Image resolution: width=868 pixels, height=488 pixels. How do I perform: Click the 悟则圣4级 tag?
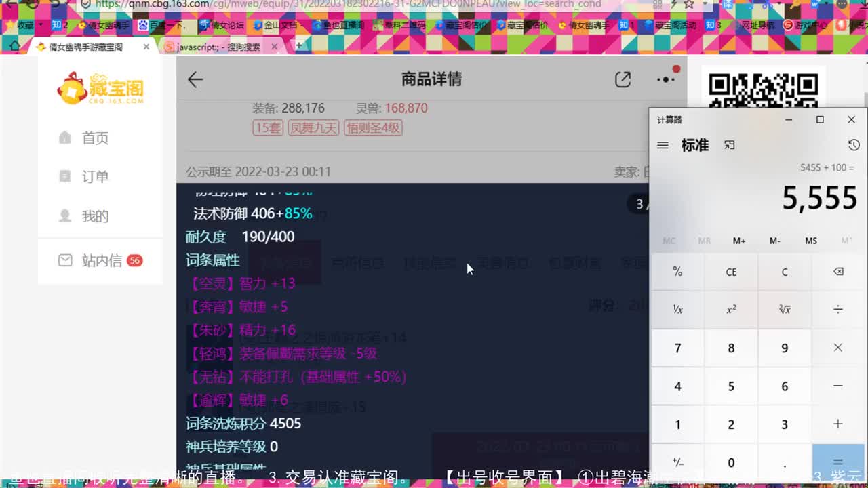click(x=374, y=127)
